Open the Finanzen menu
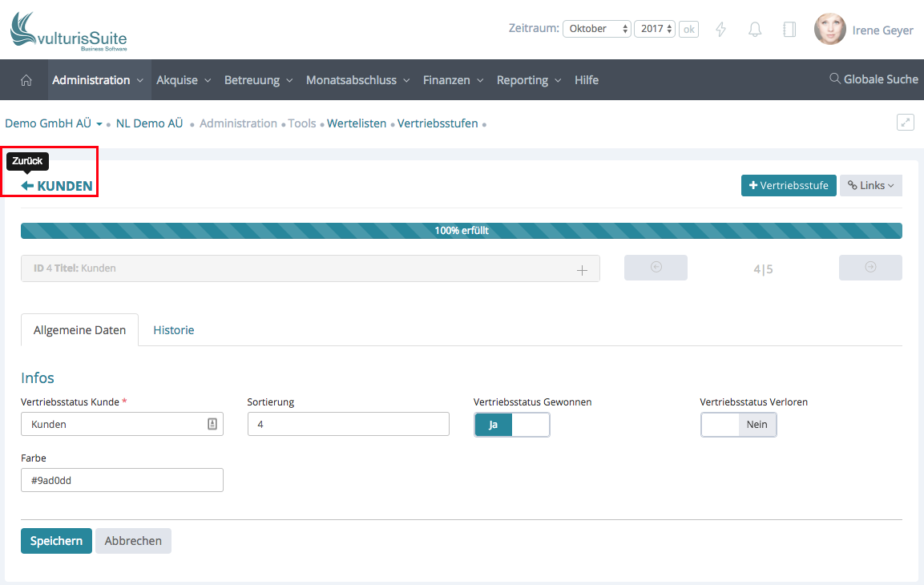The height and width of the screenshot is (585, 924). (x=453, y=80)
